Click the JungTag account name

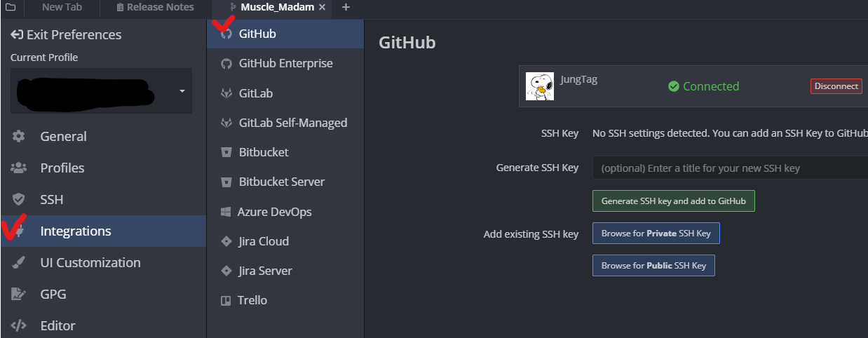579,79
